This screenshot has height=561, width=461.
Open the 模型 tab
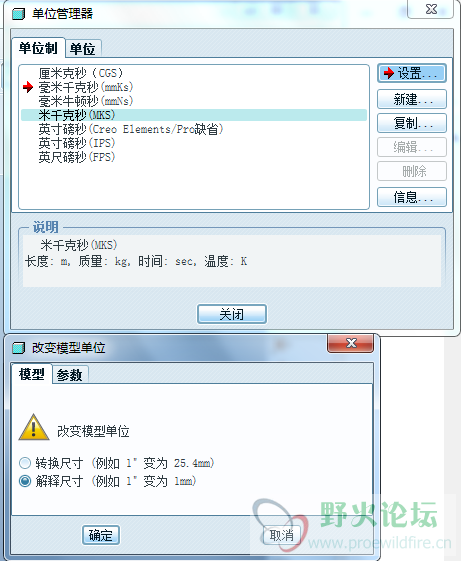[x=31, y=374]
